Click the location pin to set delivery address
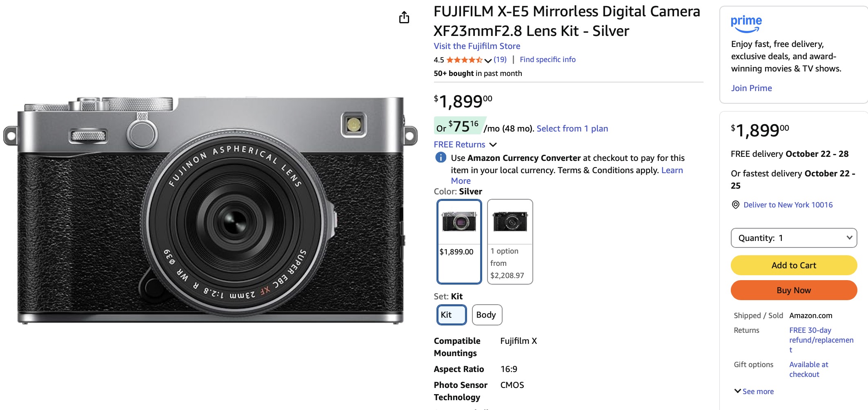Screen dimensions: 868x410 [x=735, y=205]
